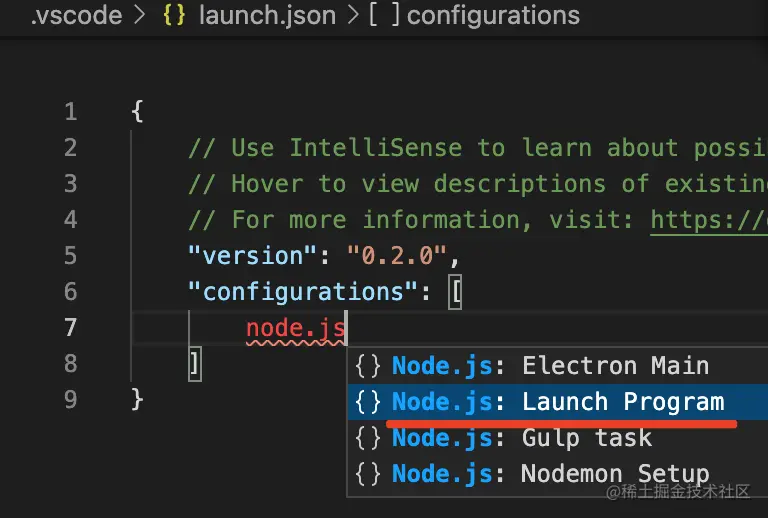768x518 pixels.
Task: Click the snippet icon beside Nodemon Setup
Action: [368, 474]
